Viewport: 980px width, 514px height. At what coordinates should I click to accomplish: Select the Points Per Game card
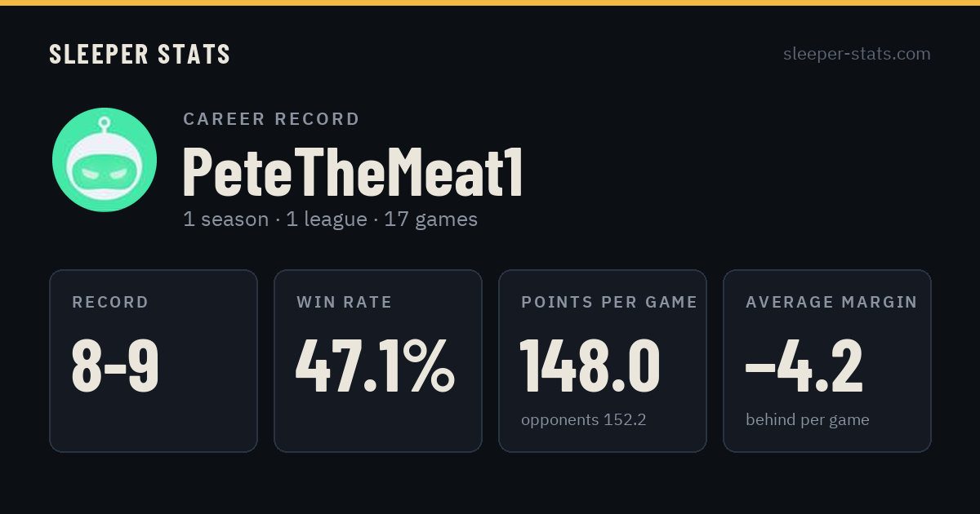tap(603, 361)
